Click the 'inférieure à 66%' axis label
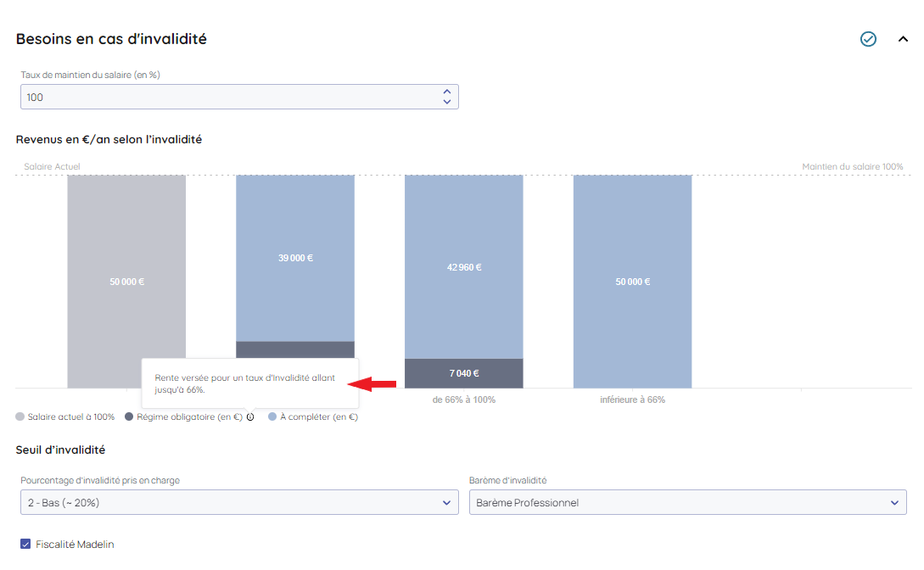The image size is (924, 570). point(632,400)
